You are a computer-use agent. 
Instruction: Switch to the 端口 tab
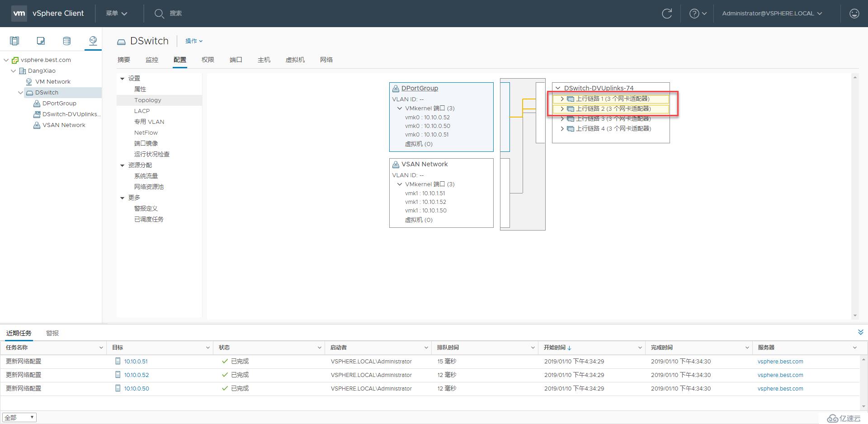point(236,60)
